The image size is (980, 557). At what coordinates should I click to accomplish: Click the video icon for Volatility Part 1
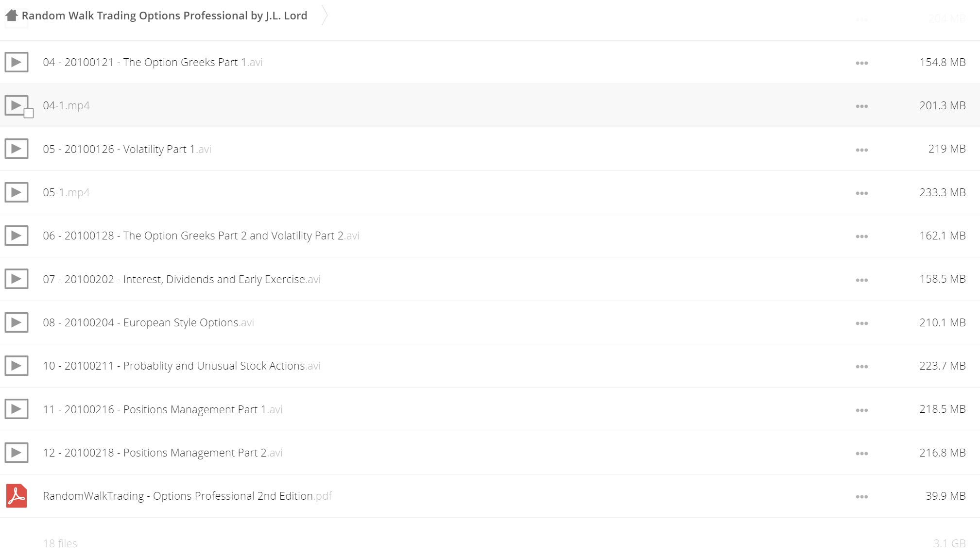[17, 149]
